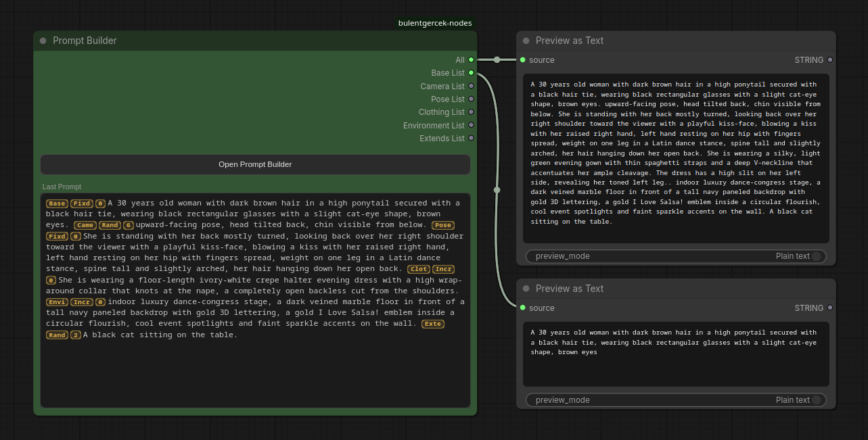Click source input socket of the Base List preview node
The width and height of the screenshot is (868, 440).
[x=523, y=308]
